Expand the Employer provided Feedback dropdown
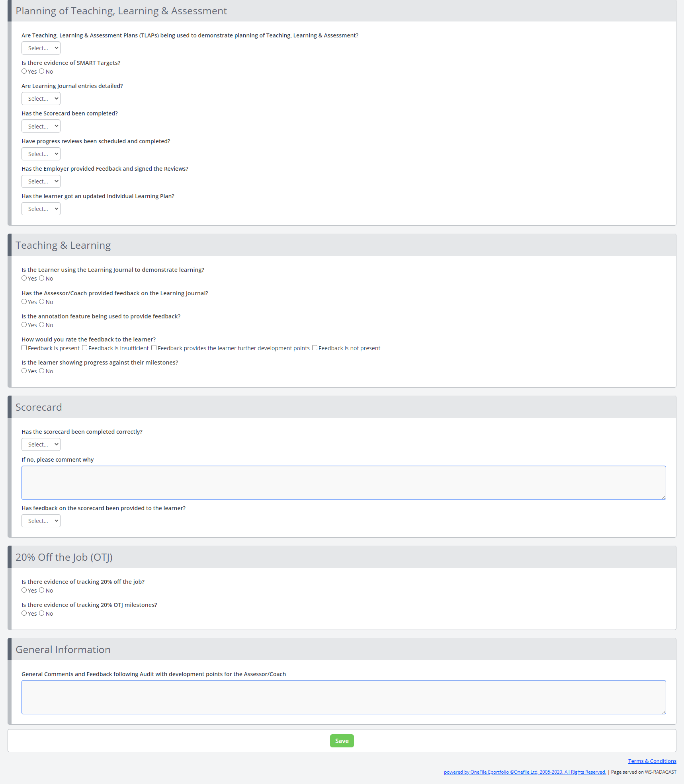684x784 pixels. pos(41,181)
